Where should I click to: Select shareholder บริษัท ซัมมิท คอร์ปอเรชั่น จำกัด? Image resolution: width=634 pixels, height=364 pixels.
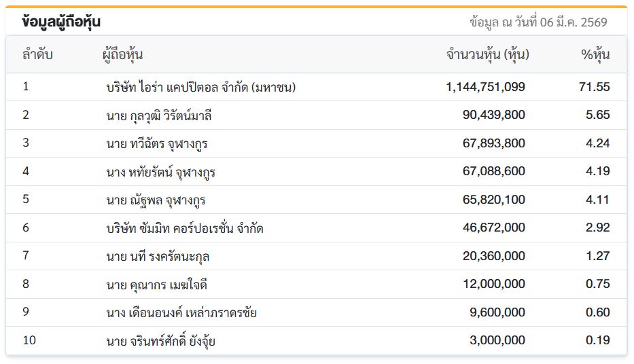(185, 228)
